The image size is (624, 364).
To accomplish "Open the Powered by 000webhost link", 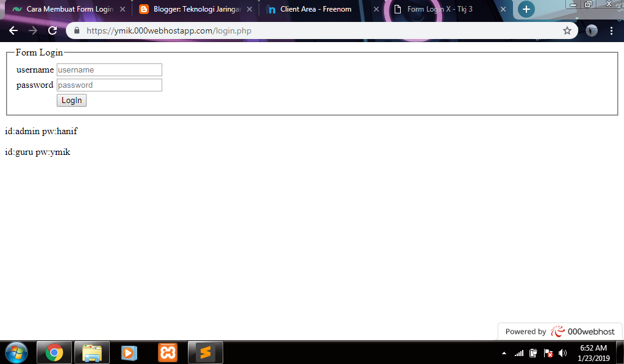I will pyautogui.click(x=559, y=331).
